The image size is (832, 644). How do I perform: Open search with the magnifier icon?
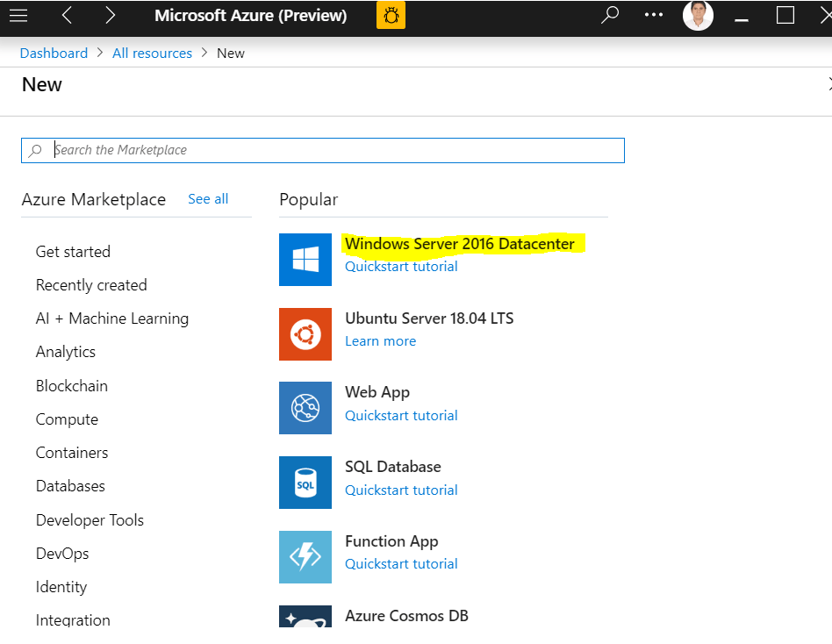[610, 15]
